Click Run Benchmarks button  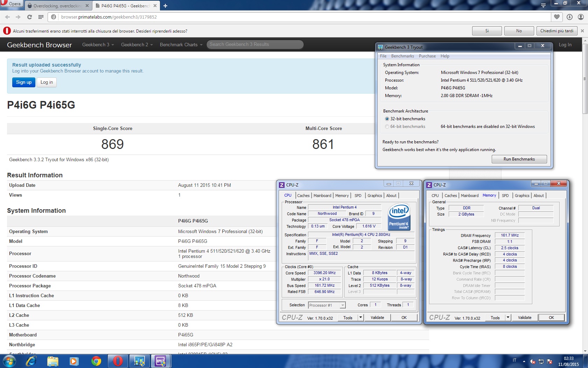pyautogui.click(x=519, y=159)
